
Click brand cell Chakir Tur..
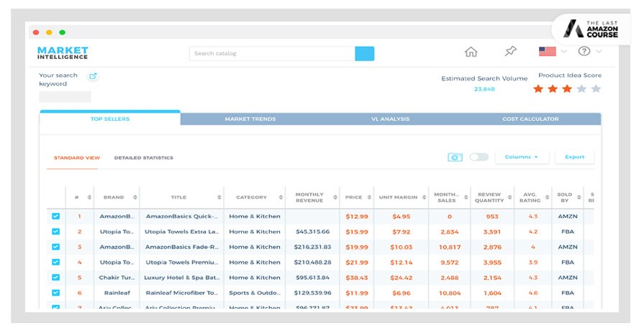tap(117, 278)
